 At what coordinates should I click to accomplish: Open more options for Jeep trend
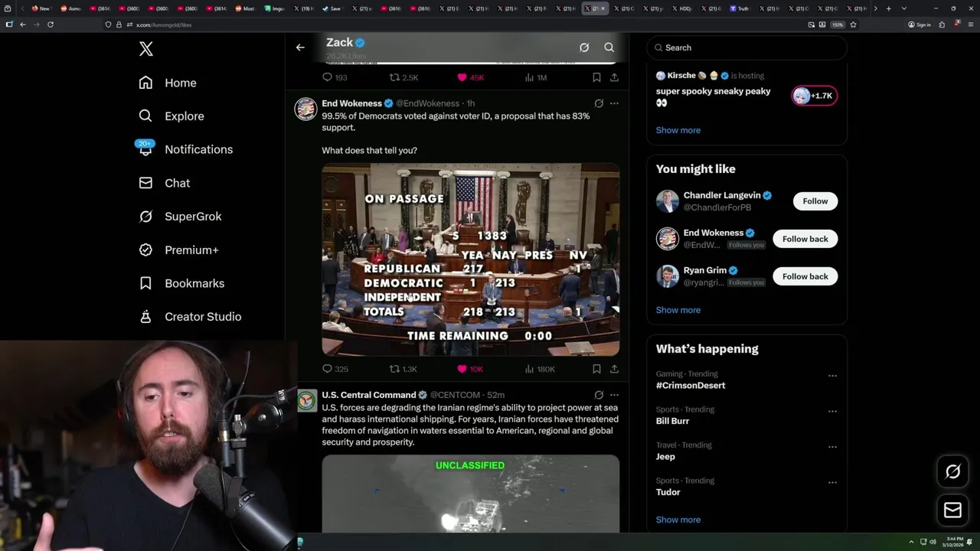(x=832, y=447)
